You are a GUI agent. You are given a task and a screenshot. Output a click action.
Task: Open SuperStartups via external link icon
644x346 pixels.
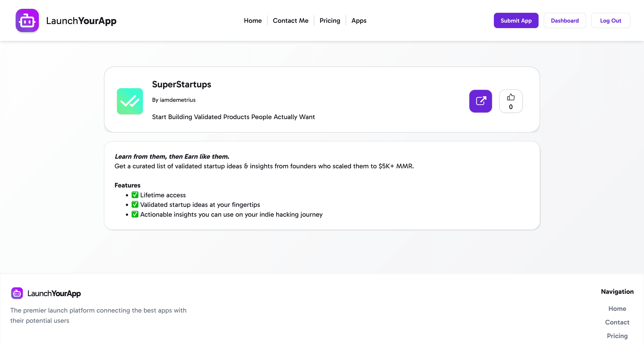(480, 101)
